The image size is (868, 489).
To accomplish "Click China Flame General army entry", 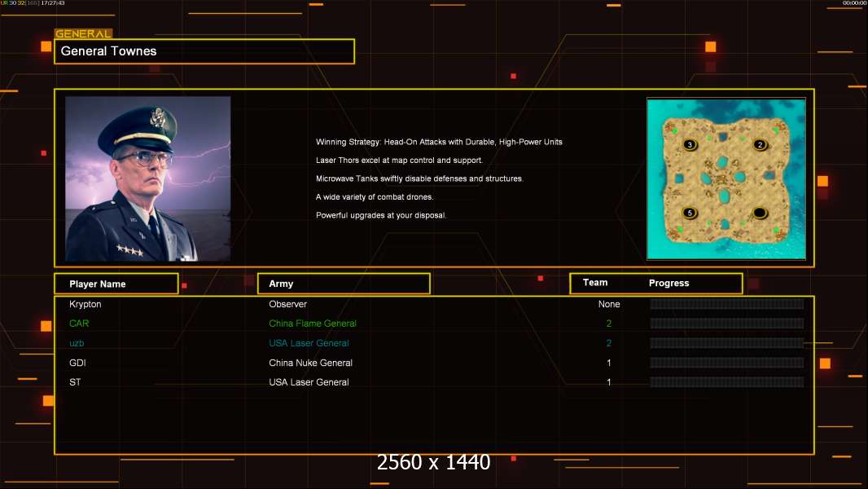I will [x=313, y=324].
